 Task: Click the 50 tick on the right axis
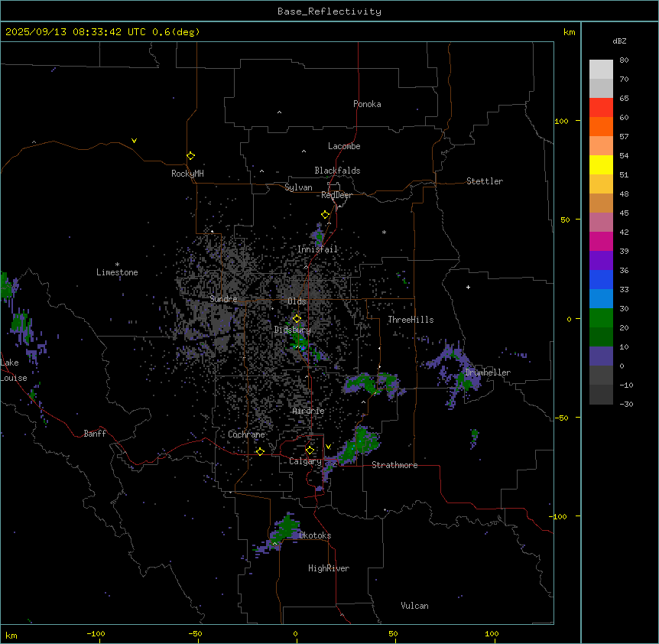click(x=565, y=220)
